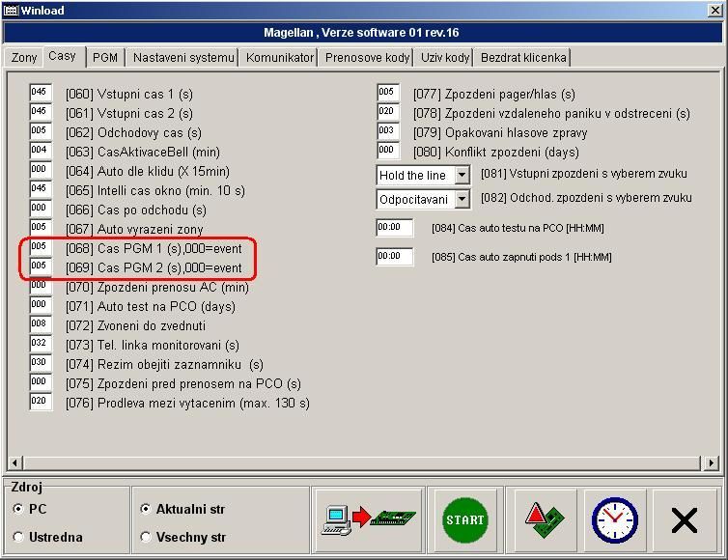This screenshot has width=728, height=560.
Task: Expand the Odpocitavani dropdown list
Action: (x=461, y=199)
